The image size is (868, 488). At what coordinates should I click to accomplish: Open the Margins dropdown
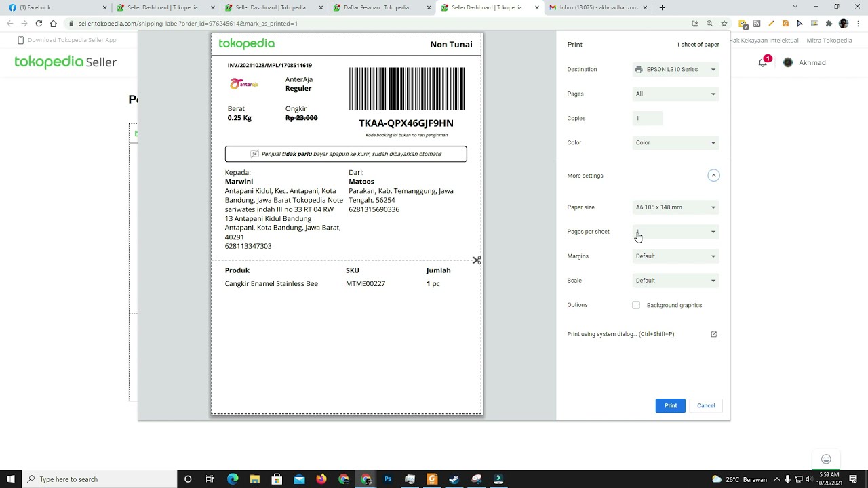click(675, 256)
